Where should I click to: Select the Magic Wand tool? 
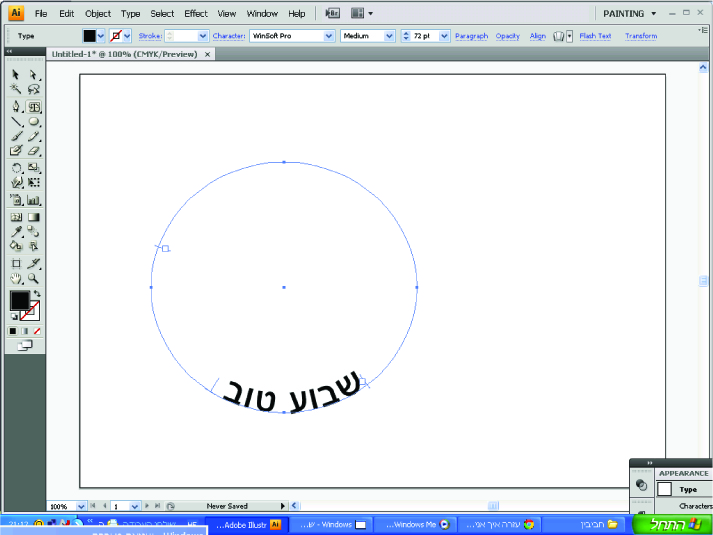click(x=16, y=89)
